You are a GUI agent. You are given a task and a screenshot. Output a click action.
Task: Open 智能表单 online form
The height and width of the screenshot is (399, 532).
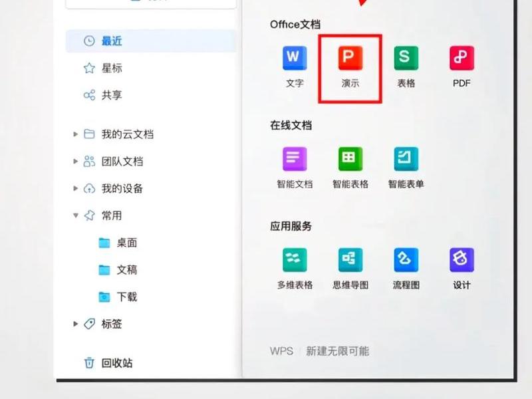(x=406, y=159)
